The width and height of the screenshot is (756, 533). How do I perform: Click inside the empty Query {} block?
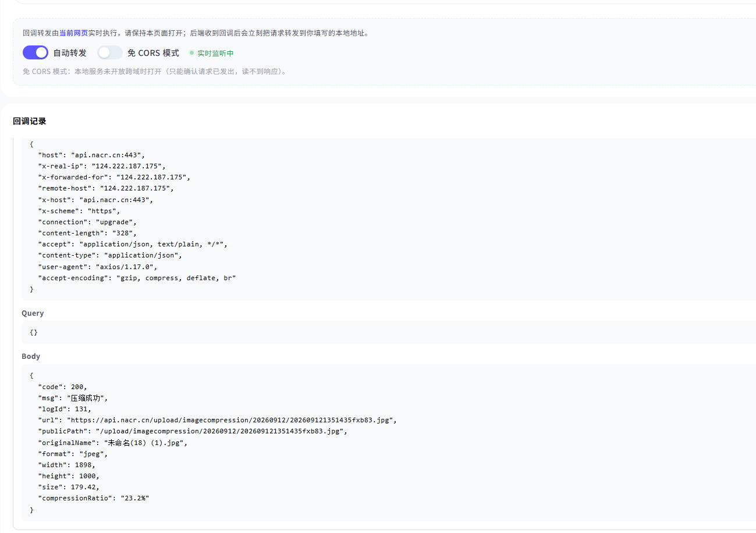tap(389, 332)
